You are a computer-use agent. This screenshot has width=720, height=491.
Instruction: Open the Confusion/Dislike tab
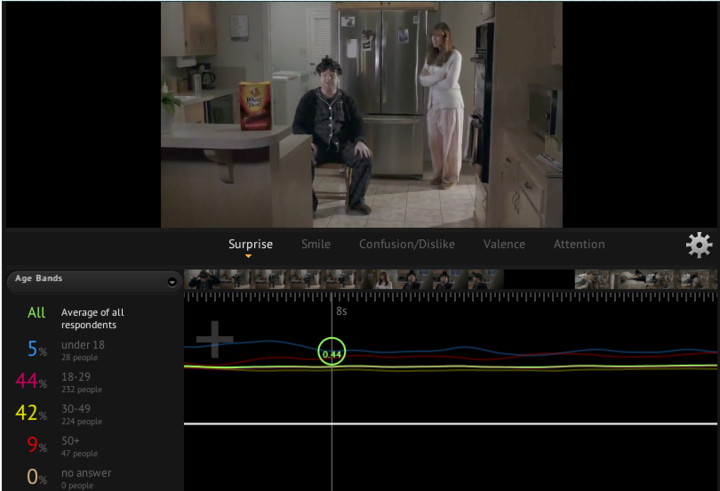tap(407, 244)
